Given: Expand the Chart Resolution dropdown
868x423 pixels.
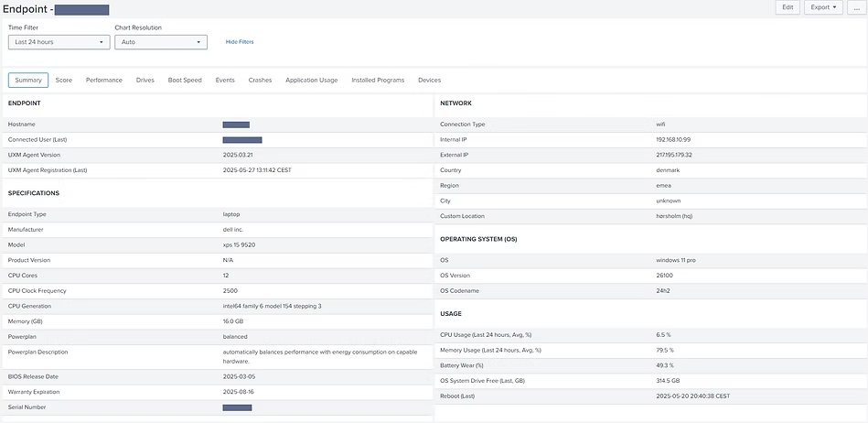Looking at the screenshot, I should coord(161,42).
